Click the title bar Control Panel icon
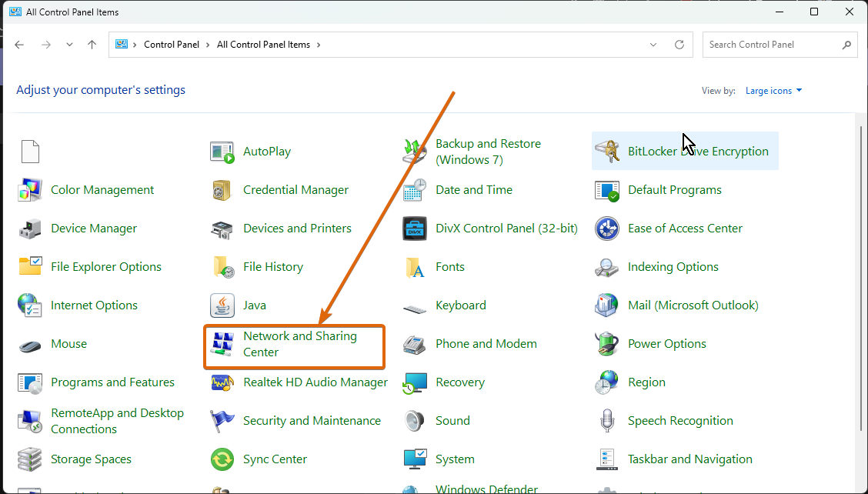The image size is (868, 494). point(15,12)
